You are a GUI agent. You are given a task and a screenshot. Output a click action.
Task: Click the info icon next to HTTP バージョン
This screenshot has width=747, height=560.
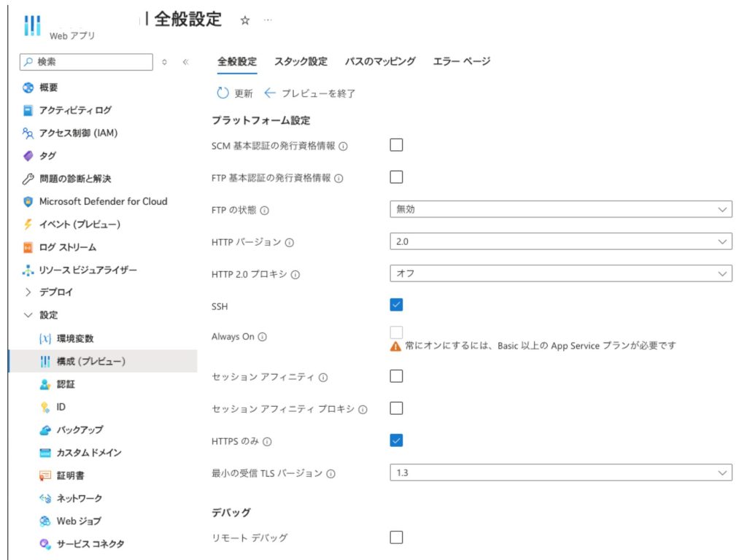(x=290, y=243)
